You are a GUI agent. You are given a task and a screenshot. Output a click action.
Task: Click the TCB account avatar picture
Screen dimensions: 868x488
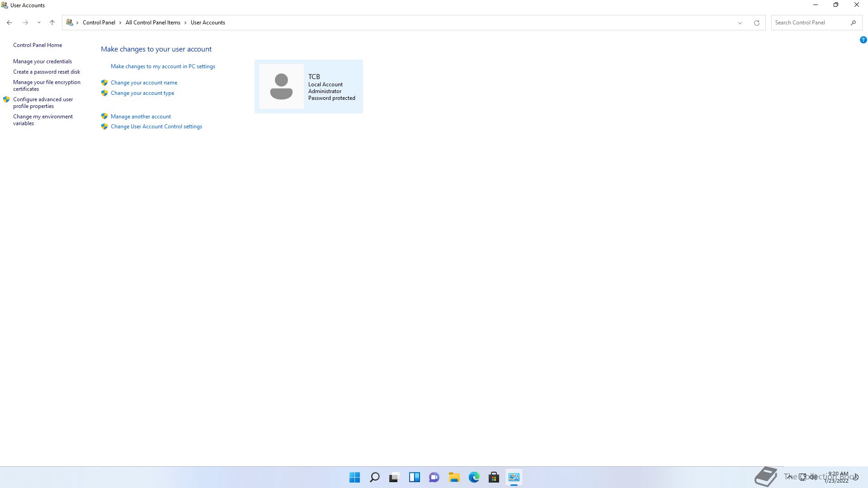281,86
